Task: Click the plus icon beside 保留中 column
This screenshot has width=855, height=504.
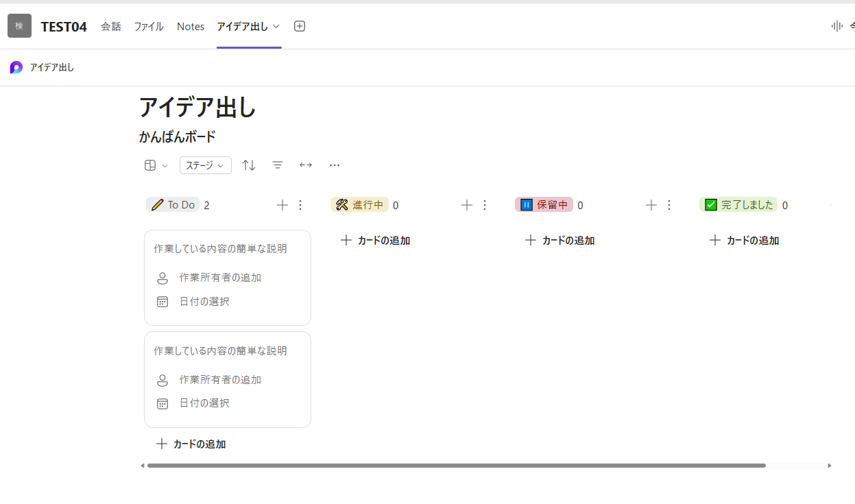Action: click(651, 205)
